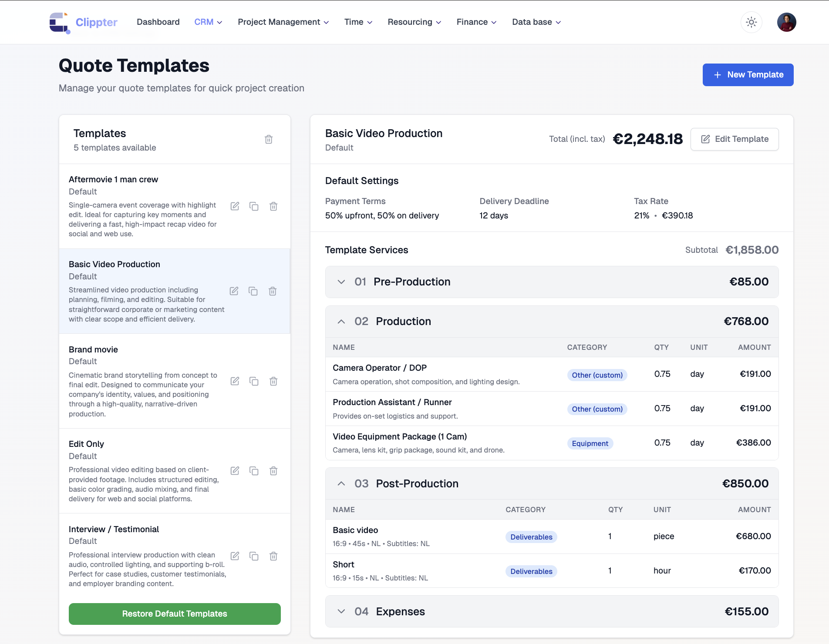Collapse the 02 Production section
This screenshot has width=829, height=644.
[341, 322]
